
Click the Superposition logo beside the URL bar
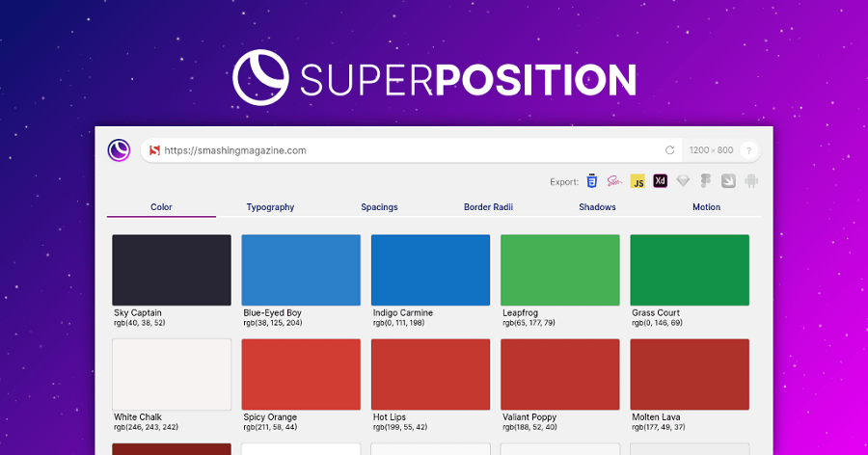(x=119, y=150)
